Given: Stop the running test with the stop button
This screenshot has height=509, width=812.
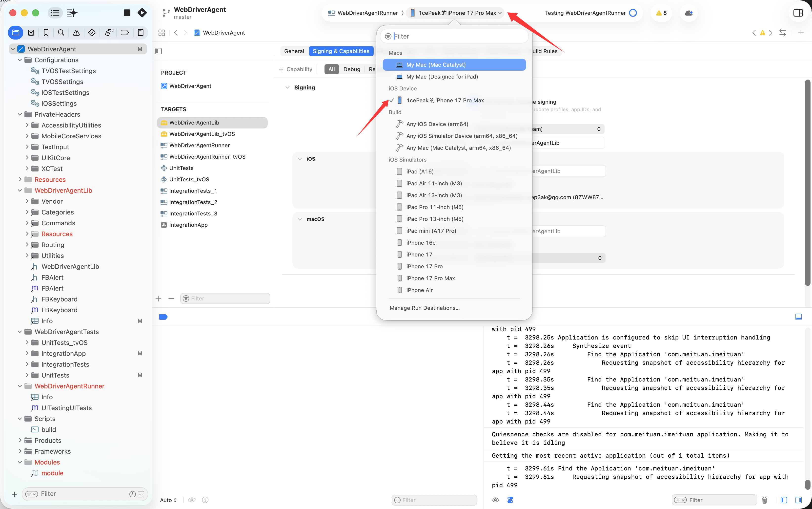Looking at the screenshot, I should [x=127, y=13].
